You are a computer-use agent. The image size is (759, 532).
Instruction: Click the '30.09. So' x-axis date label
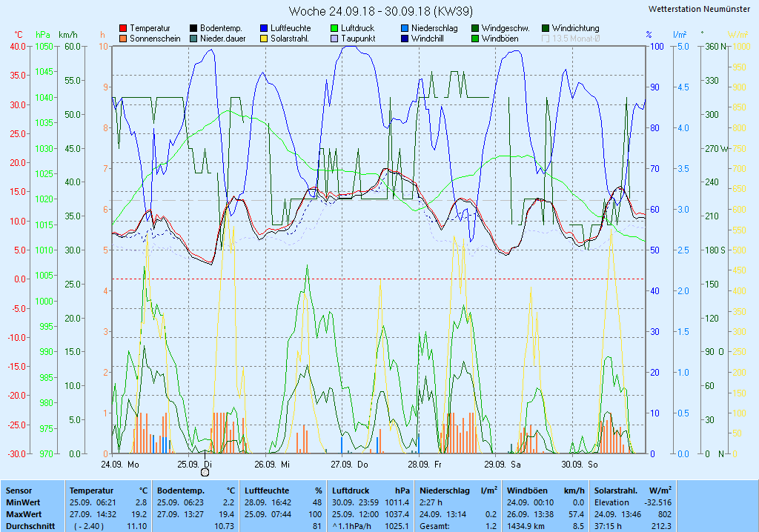(580, 465)
